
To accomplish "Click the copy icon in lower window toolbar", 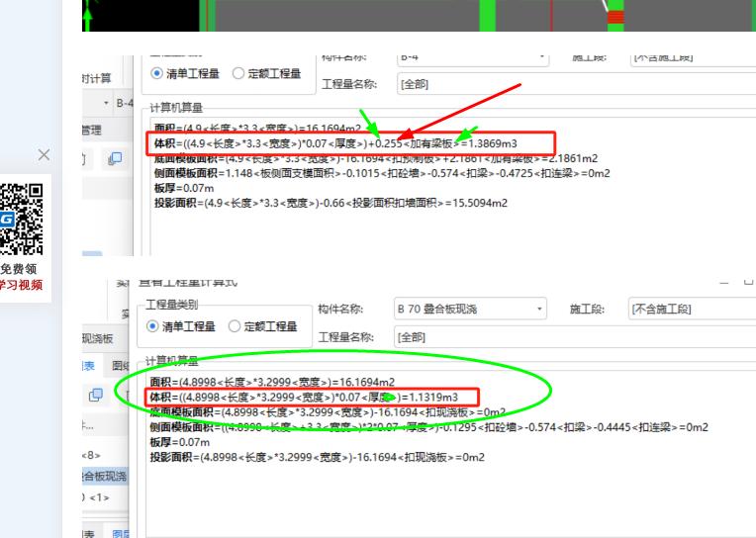I will pyautogui.click(x=95, y=395).
